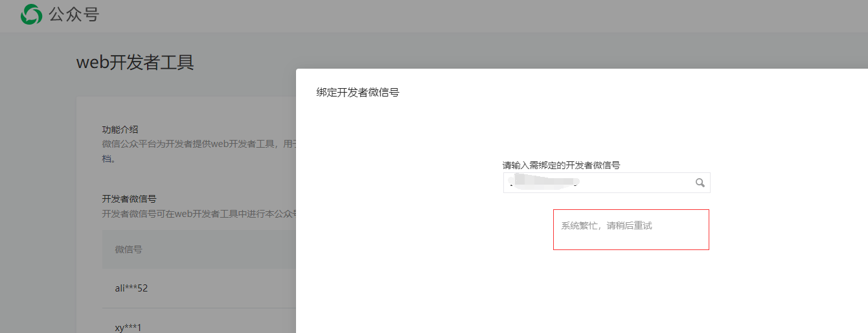Select the xy***1 table row
Viewport: 868px width, 333px height.
pyautogui.click(x=199, y=321)
